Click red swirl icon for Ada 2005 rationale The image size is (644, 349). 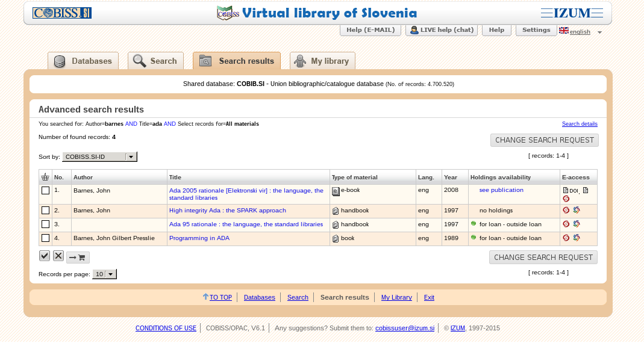pyautogui.click(x=566, y=199)
